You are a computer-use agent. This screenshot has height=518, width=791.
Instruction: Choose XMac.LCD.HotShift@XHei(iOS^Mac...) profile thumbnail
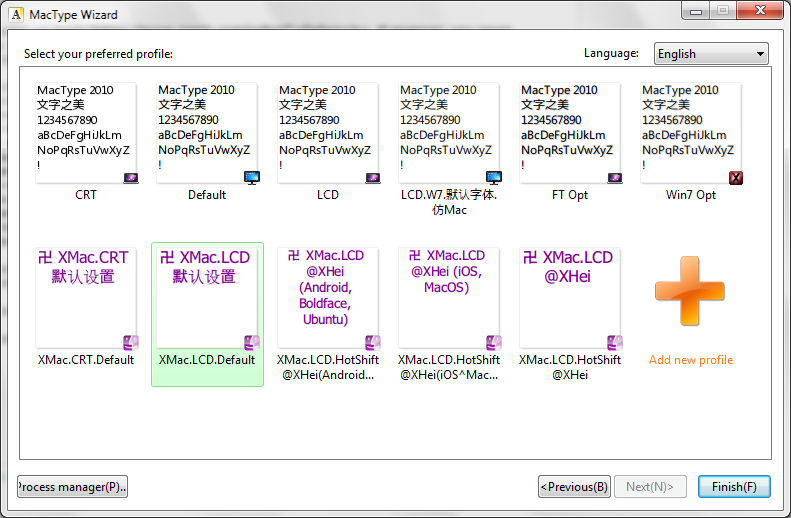[x=449, y=298]
